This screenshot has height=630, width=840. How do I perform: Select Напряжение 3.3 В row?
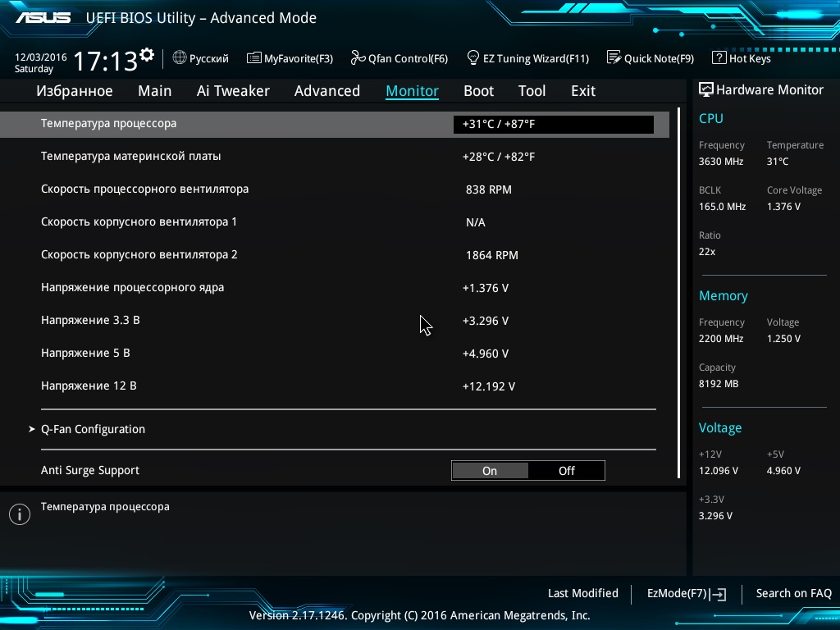335,321
